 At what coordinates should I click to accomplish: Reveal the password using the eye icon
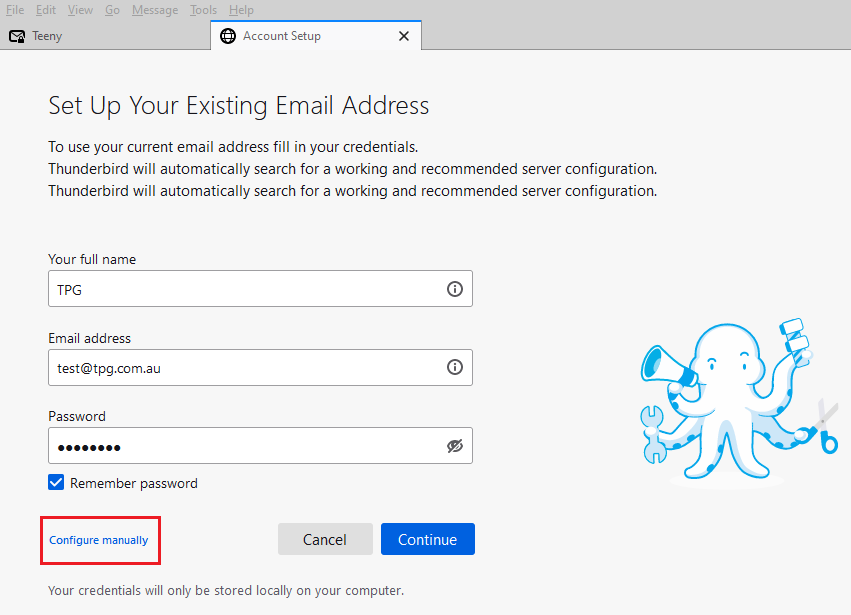[x=455, y=445]
